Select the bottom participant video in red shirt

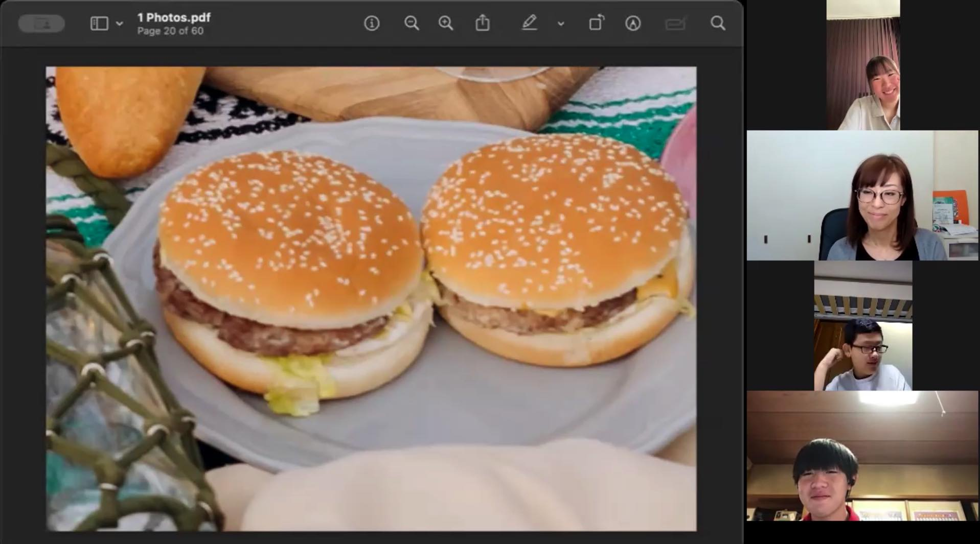862,456
